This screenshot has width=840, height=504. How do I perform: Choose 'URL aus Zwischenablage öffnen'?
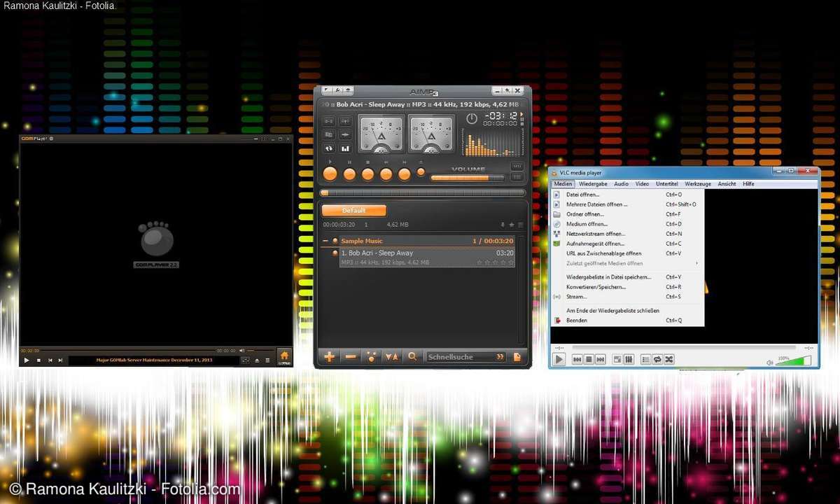[627, 253]
